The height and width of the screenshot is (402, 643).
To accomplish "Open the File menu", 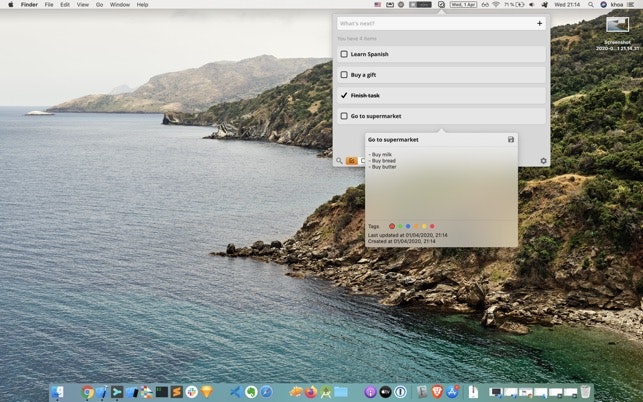I will point(48,5).
